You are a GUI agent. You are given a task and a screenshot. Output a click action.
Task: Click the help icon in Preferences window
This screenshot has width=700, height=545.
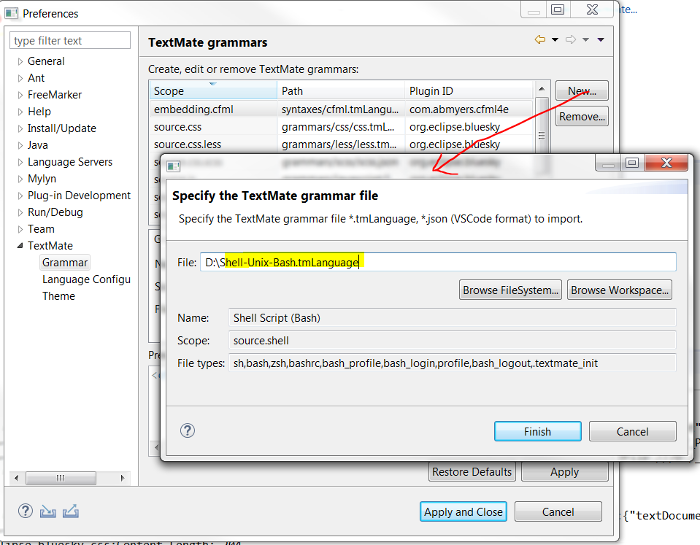[x=25, y=511]
